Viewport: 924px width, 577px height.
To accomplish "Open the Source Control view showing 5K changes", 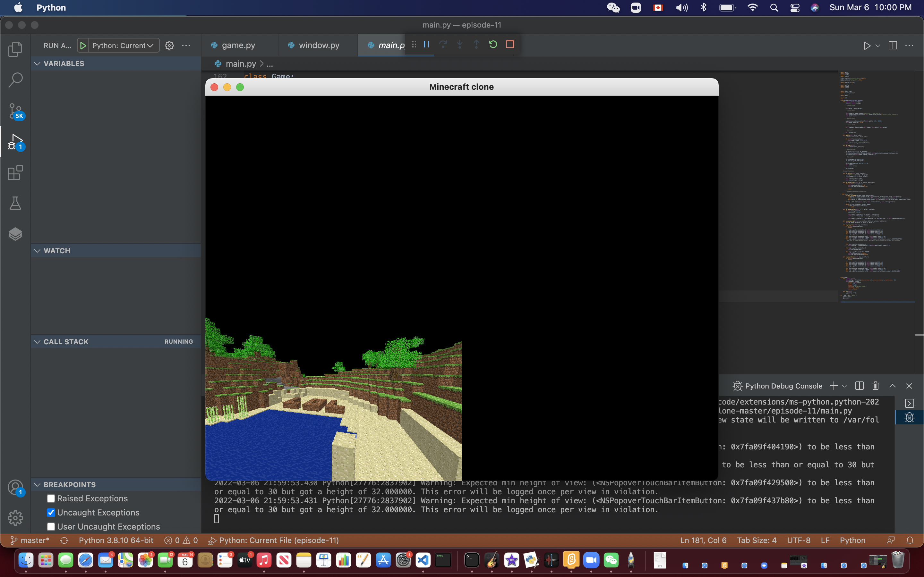I will point(15,111).
